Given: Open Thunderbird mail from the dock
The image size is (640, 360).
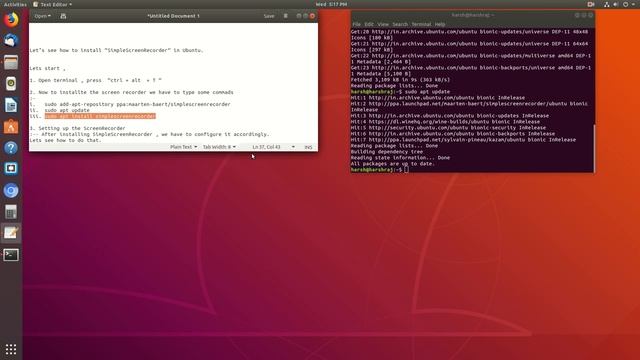Looking at the screenshot, I should click(x=11, y=40).
